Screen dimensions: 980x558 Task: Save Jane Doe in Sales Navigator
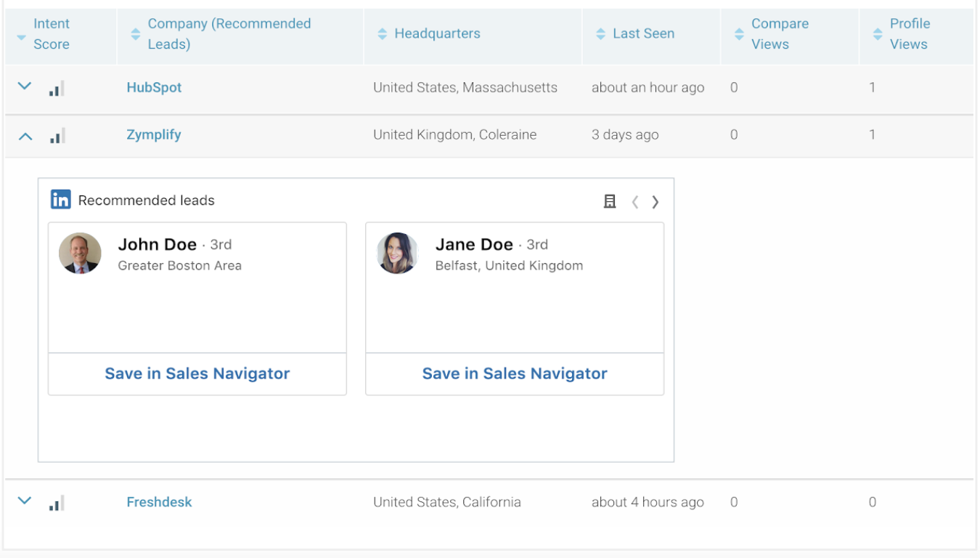point(515,373)
